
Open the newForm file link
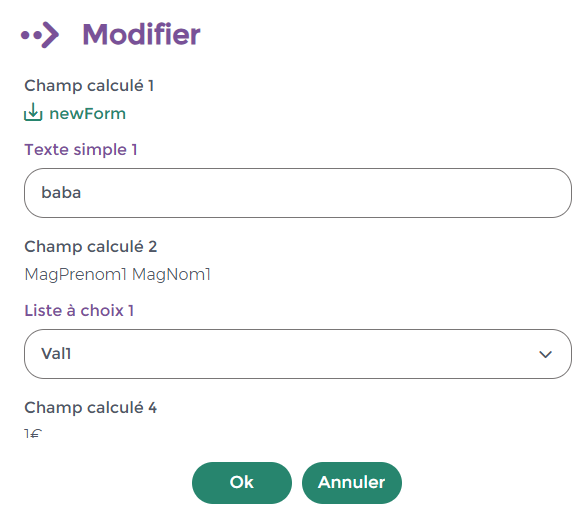(87, 114)
